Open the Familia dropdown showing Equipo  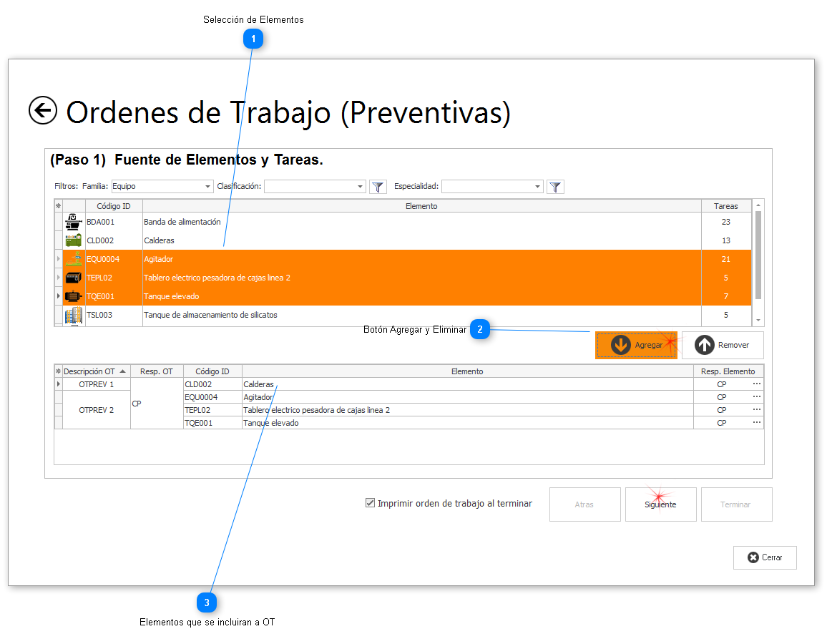(207, 186)
